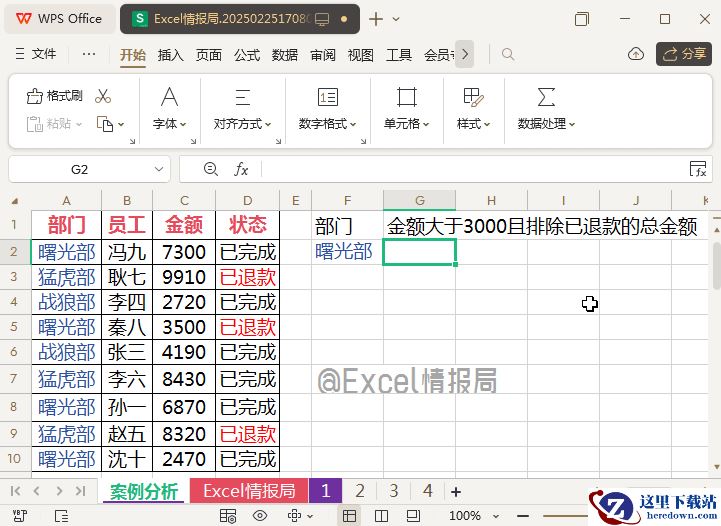Switch to normal view icon in status bar

(x=349, y=516)
